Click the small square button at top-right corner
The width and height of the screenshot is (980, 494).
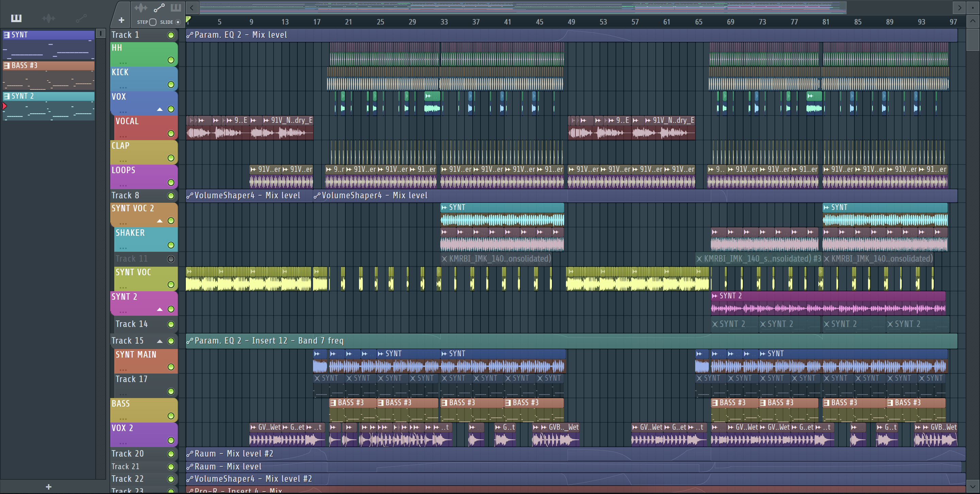pyautogui.click(x=973, y=7)
